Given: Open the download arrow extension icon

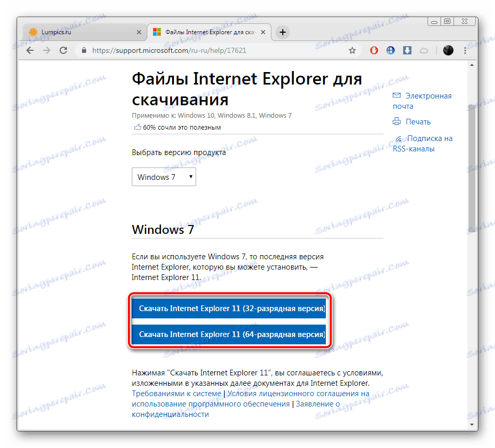Looking at the screenshot, I should (x=407, y=50).
